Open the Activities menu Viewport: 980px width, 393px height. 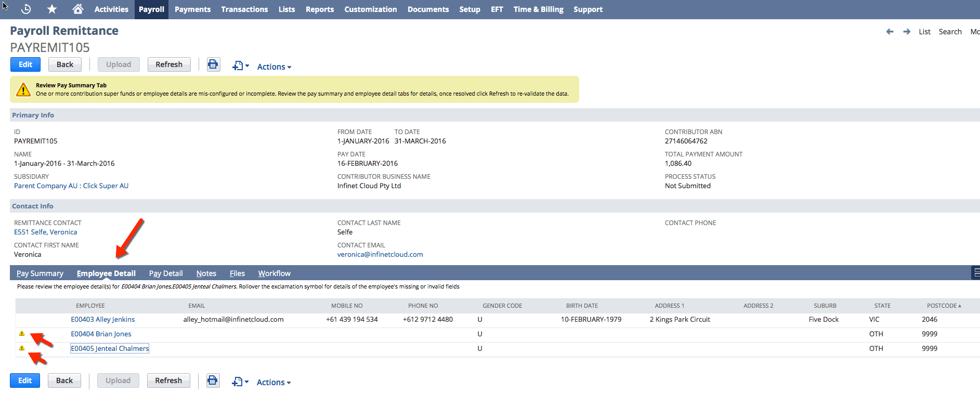coord(111,9)
